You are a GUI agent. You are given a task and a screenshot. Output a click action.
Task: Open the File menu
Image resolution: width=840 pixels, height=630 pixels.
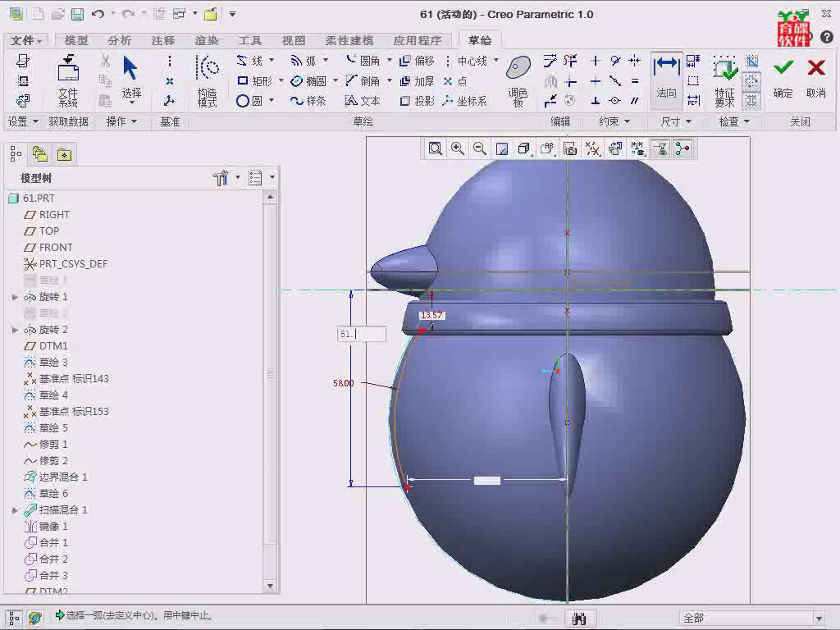25,40
